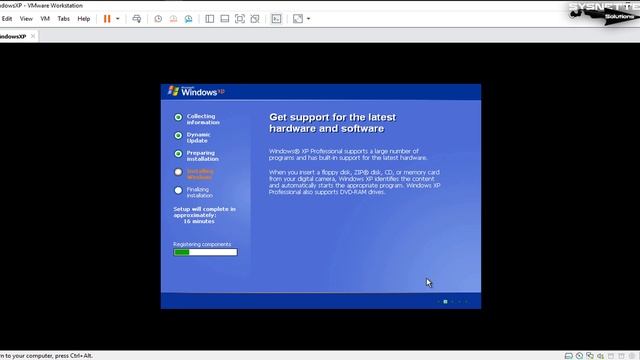The image size is (640, 360).
Task: Expand the stretch display options arrow
Action: click(x=308, y=19)
